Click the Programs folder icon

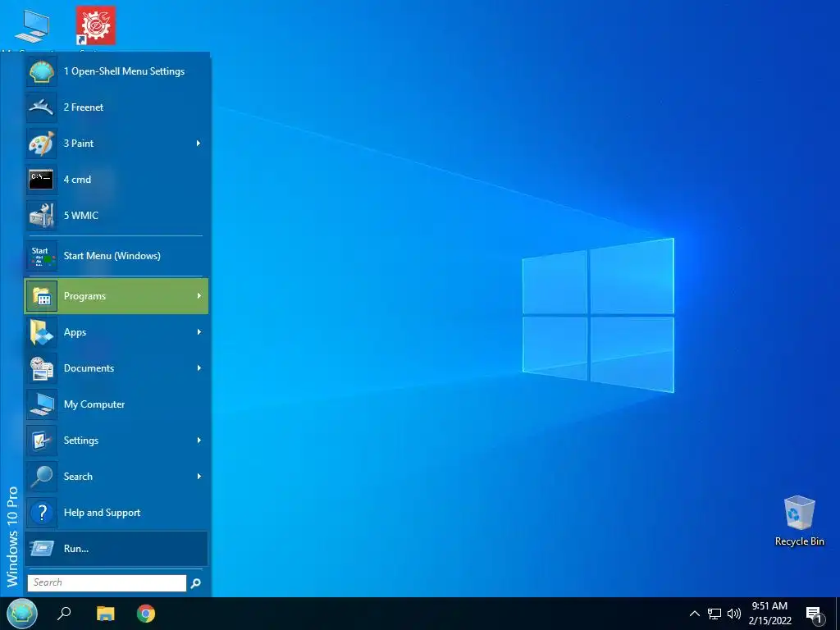[41, 295]
